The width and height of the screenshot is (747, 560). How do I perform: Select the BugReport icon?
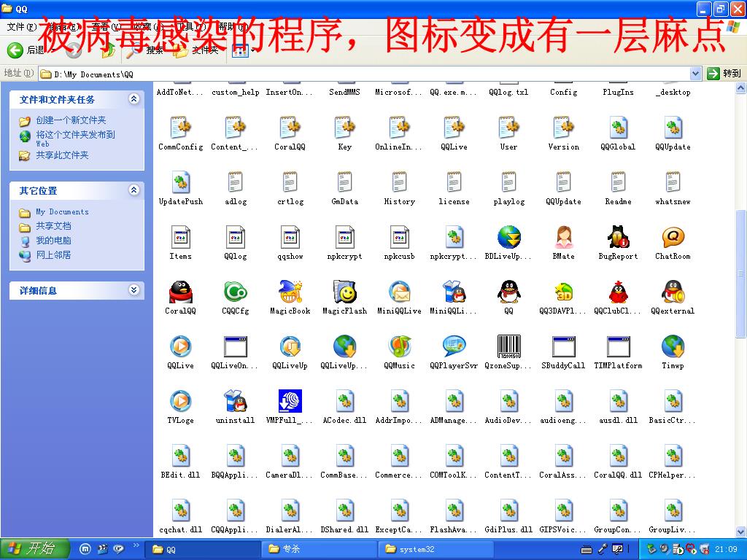pyautogui.click(x=619, y=237)
